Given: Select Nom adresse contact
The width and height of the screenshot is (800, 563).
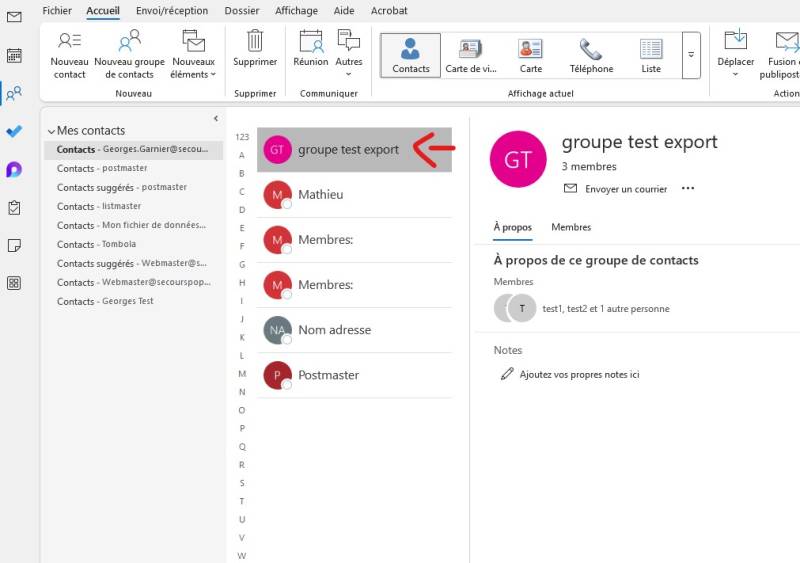Looking at the screenshot, I should click(x=354, y=330).
